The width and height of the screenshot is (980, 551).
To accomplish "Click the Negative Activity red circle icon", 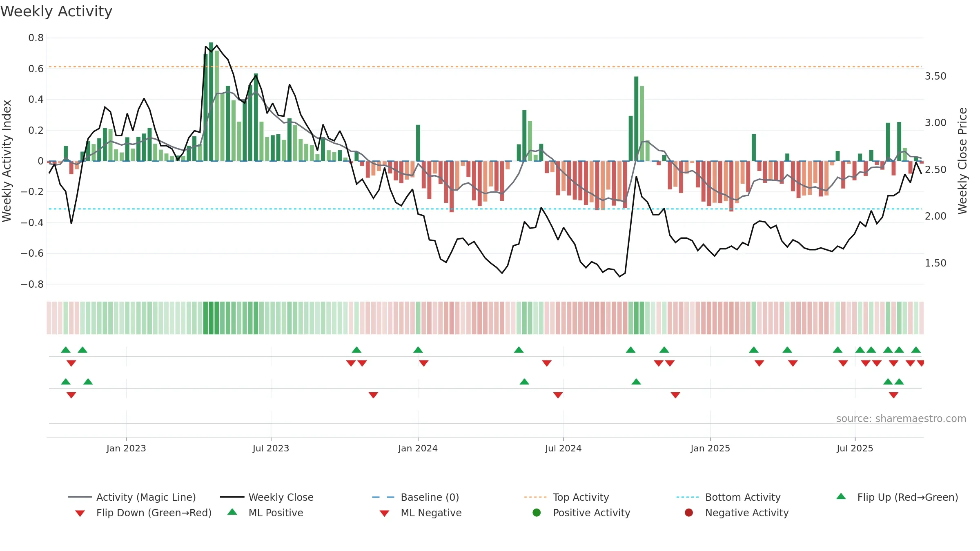I will 689,513.
